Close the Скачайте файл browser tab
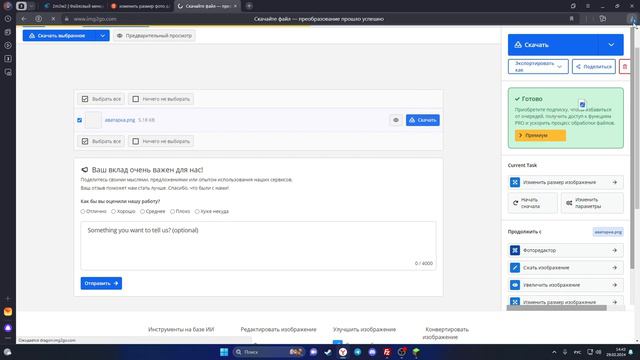The height and width of the screenshot is (360, 640). coord(235,6)
